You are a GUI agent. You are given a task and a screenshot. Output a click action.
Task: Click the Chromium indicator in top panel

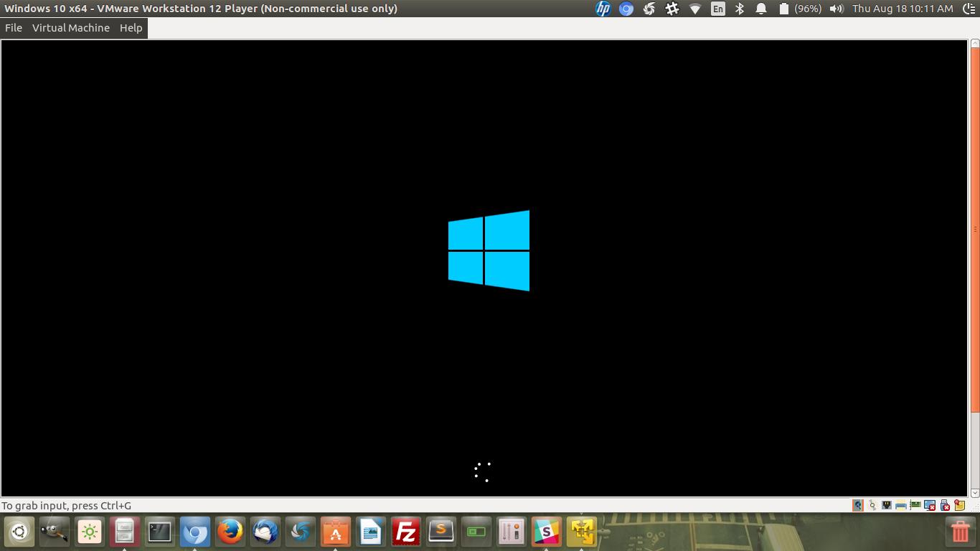coord(626,9)
